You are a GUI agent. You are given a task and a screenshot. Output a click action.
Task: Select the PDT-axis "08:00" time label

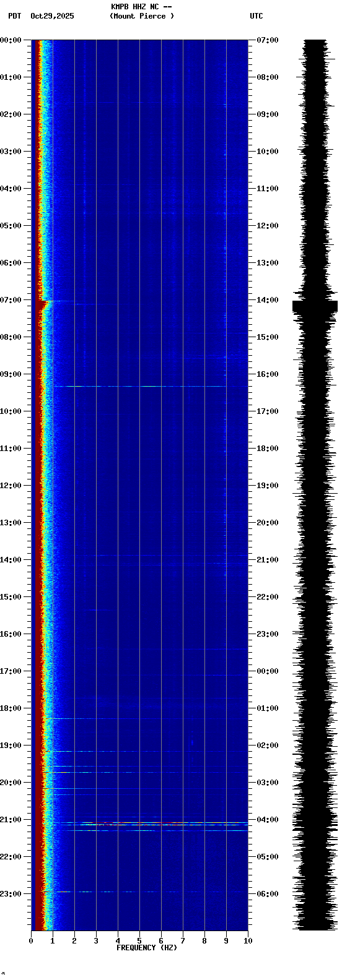[11, 337]
